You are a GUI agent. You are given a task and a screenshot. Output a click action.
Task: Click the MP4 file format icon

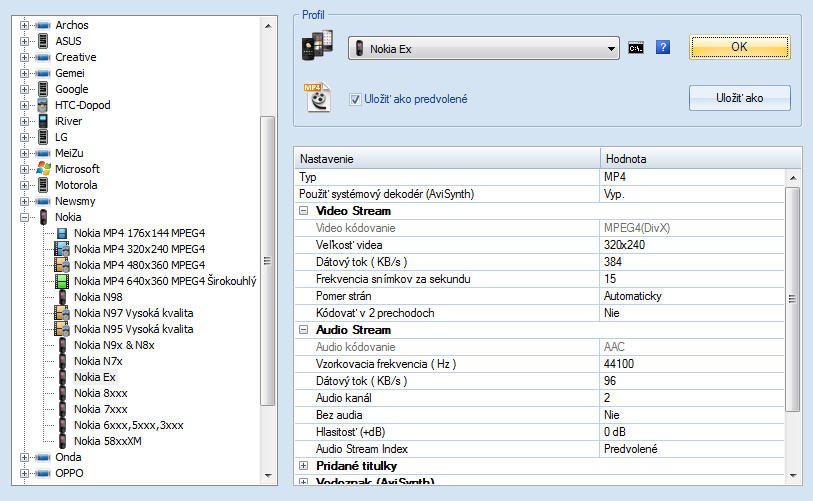(318, 97)
